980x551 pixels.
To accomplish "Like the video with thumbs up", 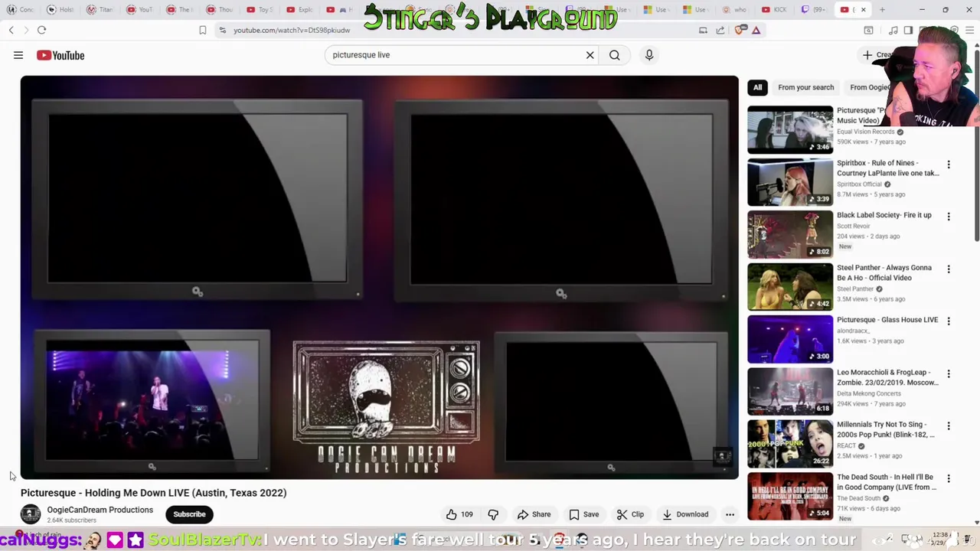I will click(459, 514).
